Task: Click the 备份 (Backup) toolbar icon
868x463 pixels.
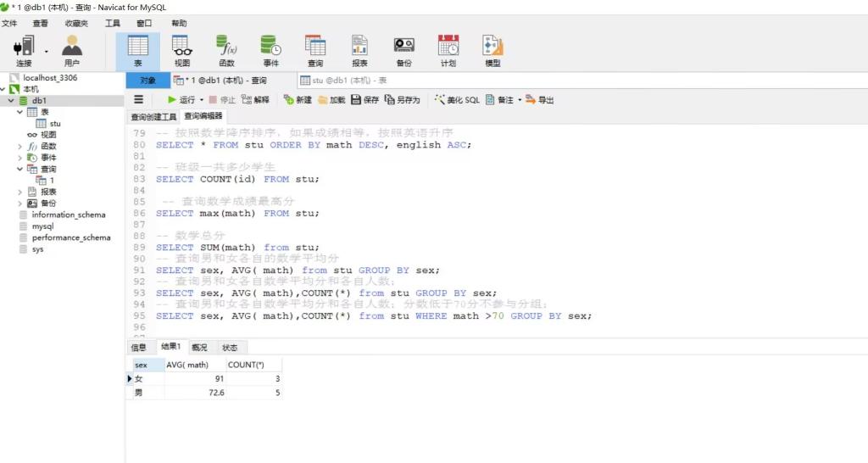Action: tap(404, 50)
